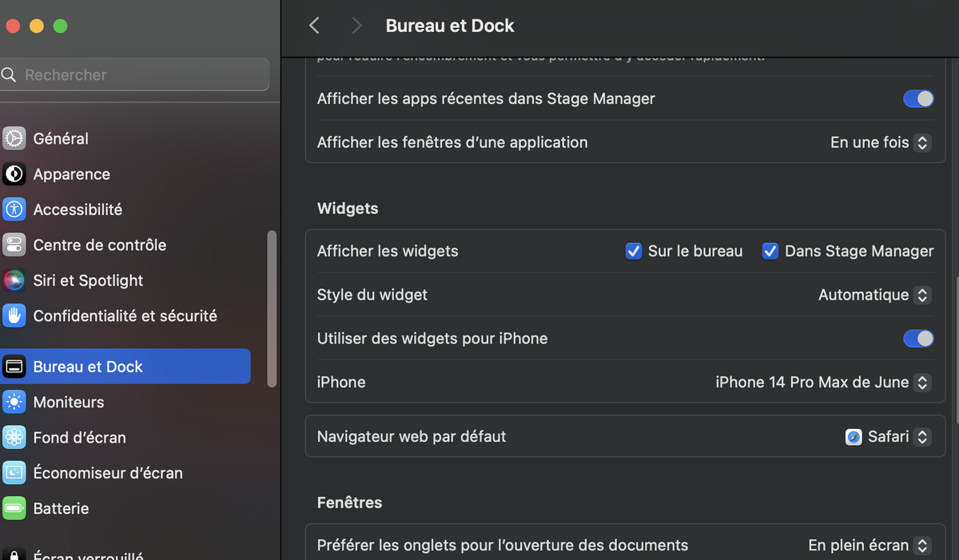
Task: Click the magnifying glass search icon
Action: [9, 75]
